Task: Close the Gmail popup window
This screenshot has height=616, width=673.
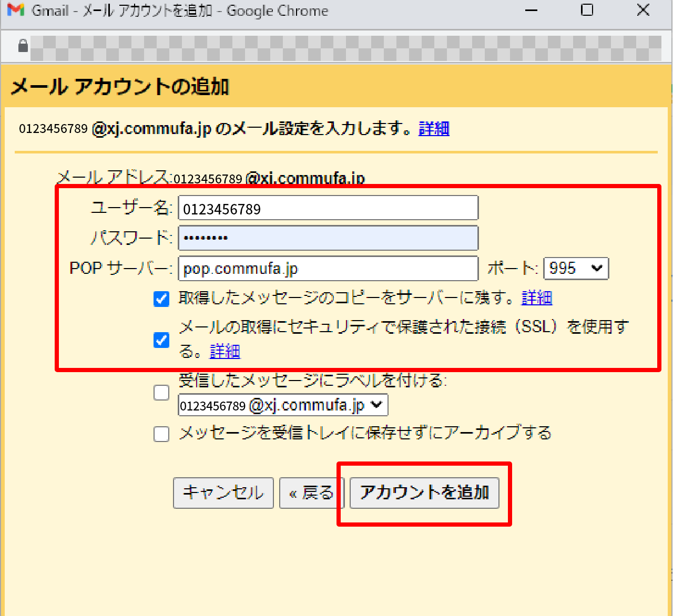Action: (643, 10)
